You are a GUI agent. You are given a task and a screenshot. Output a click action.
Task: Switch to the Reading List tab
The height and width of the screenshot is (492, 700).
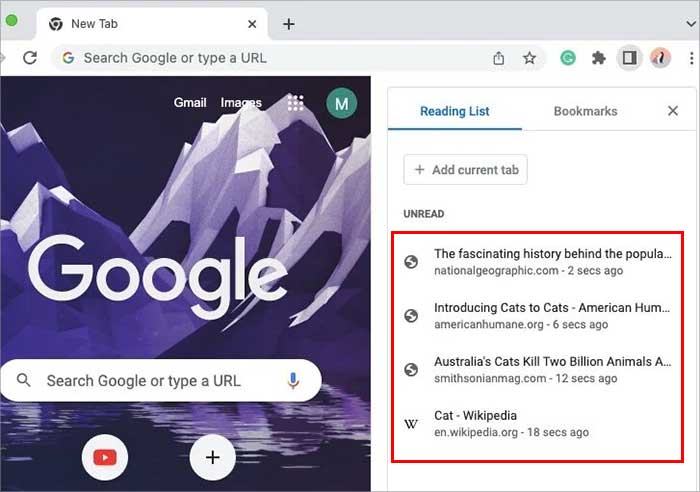pos(454,111)
